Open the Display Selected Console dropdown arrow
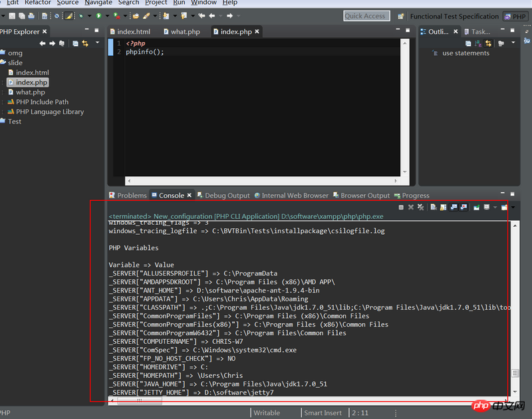This screenshot has height=419, width=532. (495, 208)
